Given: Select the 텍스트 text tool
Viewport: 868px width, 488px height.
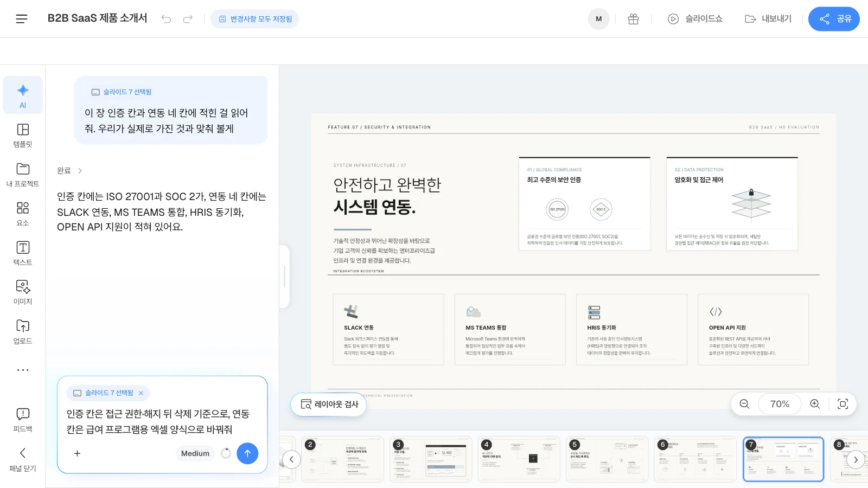Looking at the screenshot, I should [23, 253].
